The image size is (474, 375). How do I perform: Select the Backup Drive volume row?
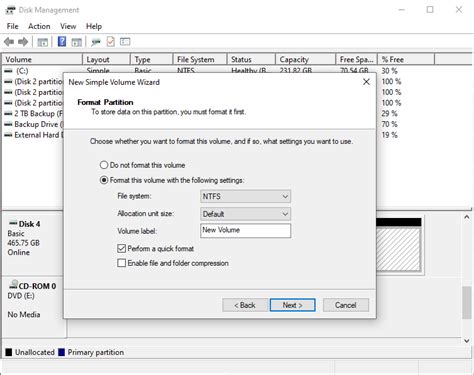tap(33, 124)
